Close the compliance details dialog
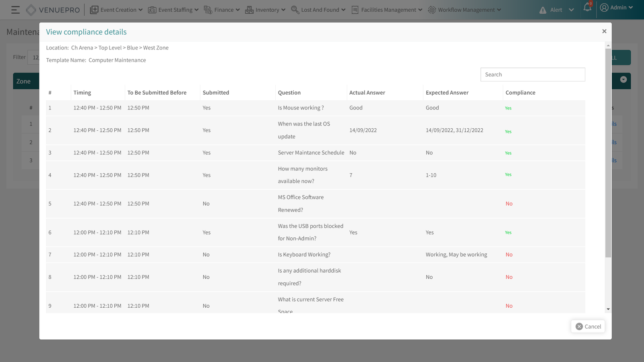 pyautogui.click(x=604, y=31)
